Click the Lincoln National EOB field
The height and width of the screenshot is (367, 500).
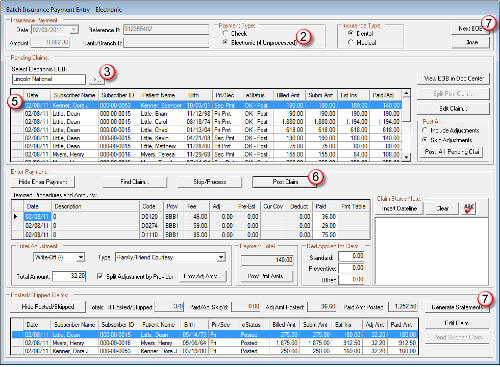pos(49,79)
